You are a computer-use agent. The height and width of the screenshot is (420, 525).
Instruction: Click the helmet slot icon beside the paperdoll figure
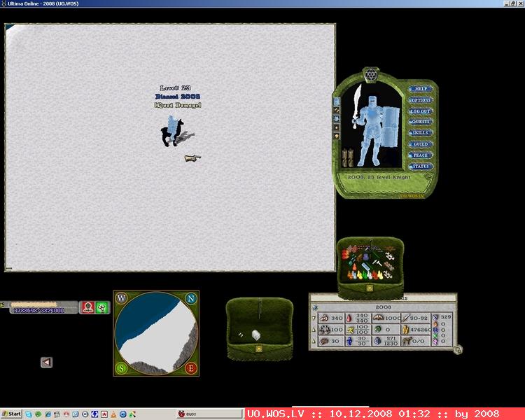tap(337, 101)
